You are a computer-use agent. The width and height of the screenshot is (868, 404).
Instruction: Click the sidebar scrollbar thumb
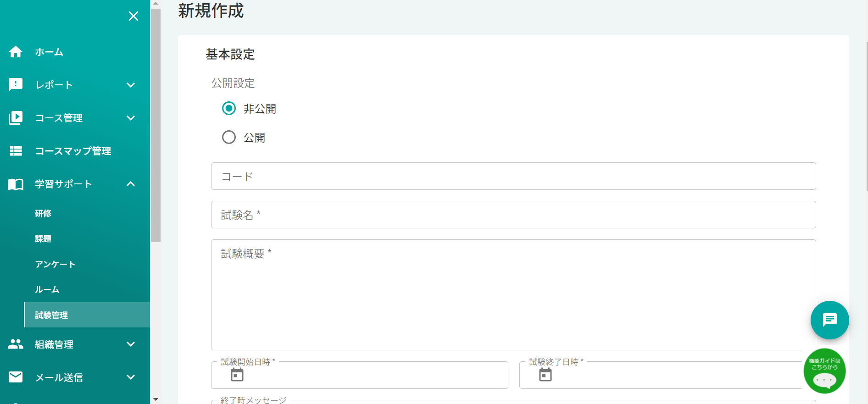156,125
